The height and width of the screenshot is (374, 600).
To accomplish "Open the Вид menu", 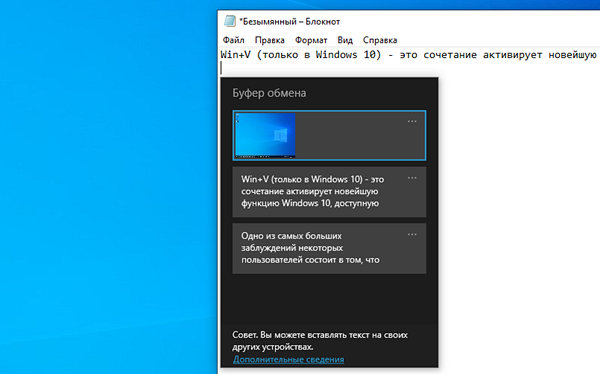I will coord(345,40).
